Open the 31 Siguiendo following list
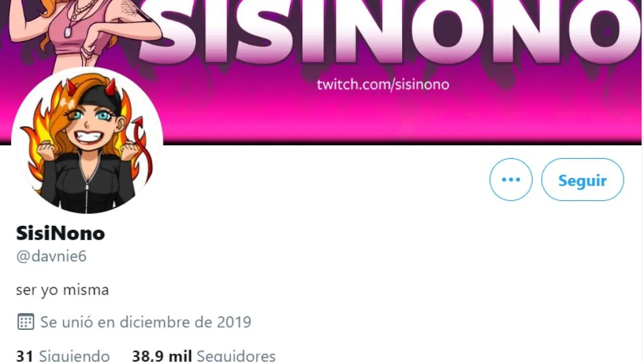The image size is (644, 362). pos(63,356)
